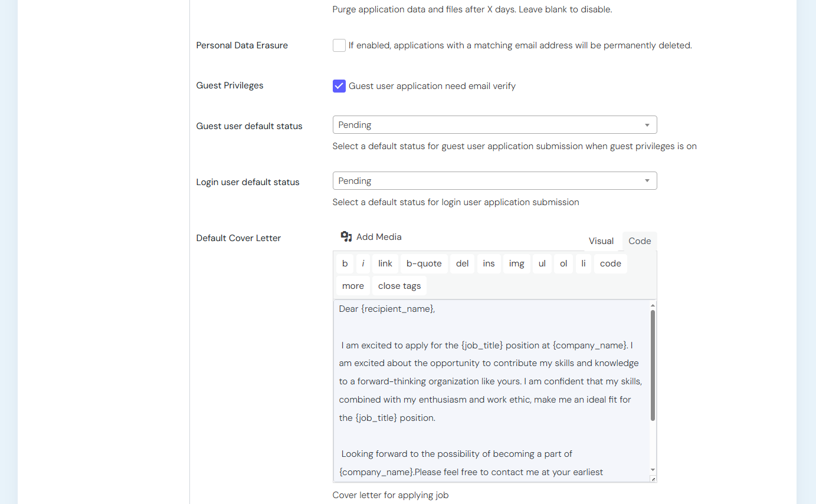Insert image using img quicktag
This screenshot has height=504, width=816.
516,263
